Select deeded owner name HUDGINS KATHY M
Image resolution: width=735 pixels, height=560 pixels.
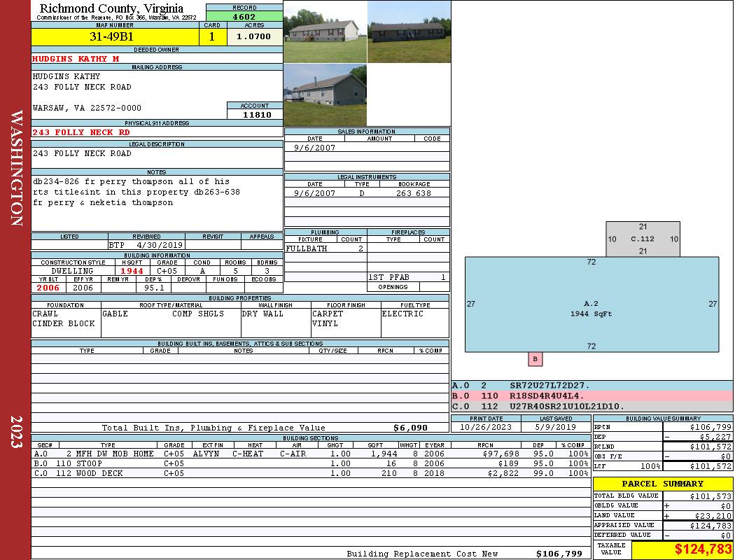(76, 59)
